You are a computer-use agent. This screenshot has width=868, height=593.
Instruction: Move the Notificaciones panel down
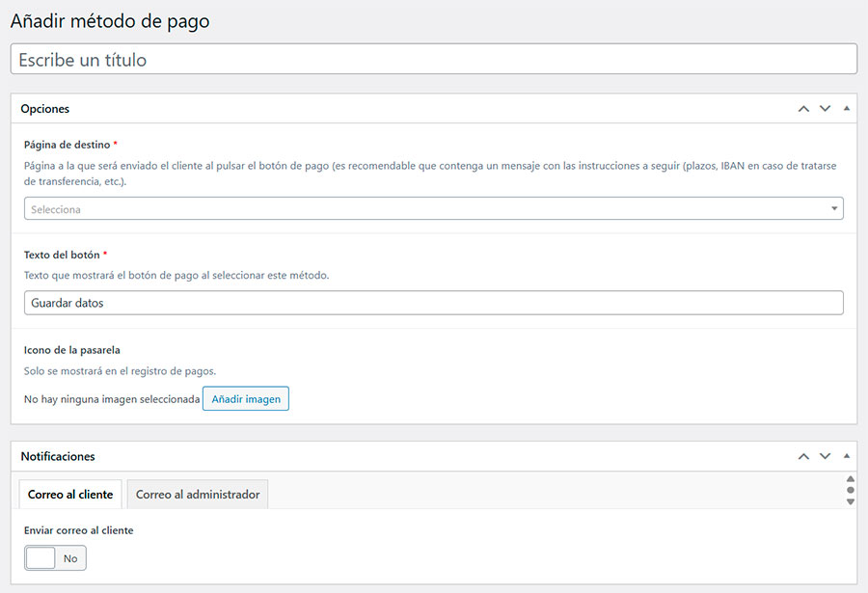[825, 456]
